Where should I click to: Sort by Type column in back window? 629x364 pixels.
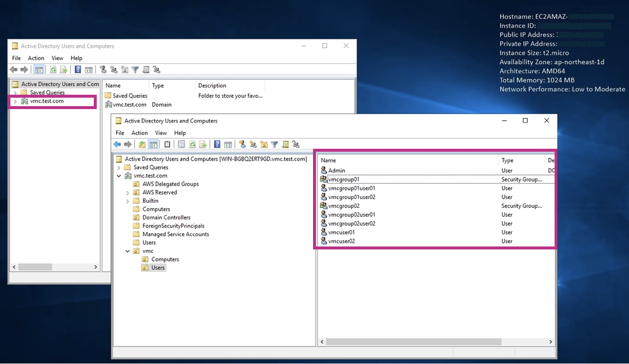pos(172,85)
